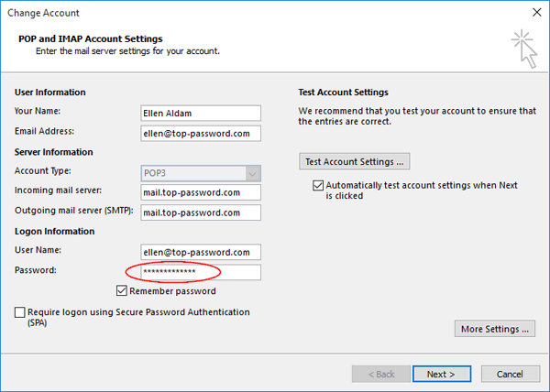550x392 pixels.
Task: Click the Test Account Settings button
Action: 355,161
